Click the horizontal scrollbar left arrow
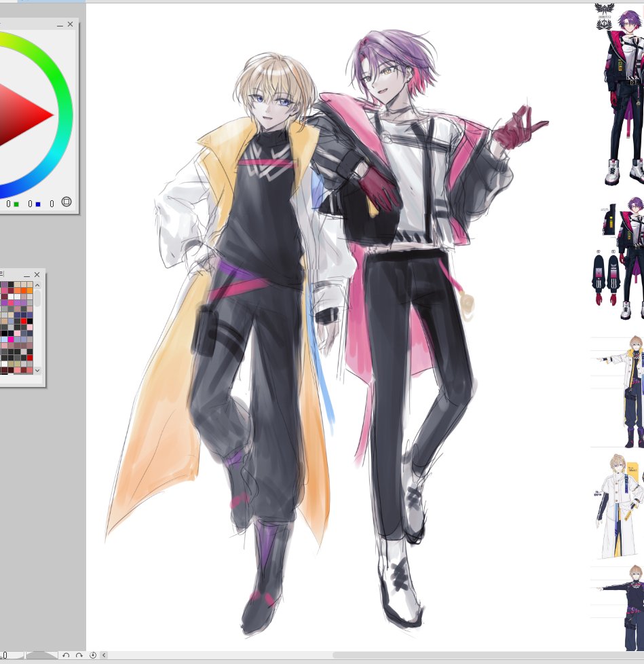Viewport: 644px width, 664px height. 104,655
